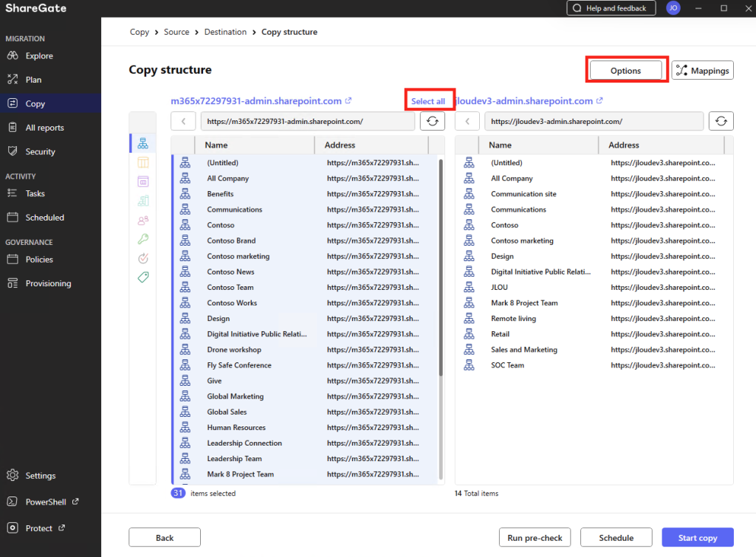Click the Back button at the bottom
756x557 pixels.
[165, 537]
